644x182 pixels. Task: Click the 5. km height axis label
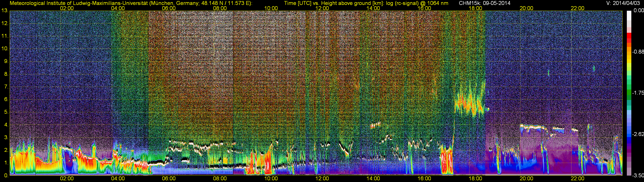click(6, 112)
